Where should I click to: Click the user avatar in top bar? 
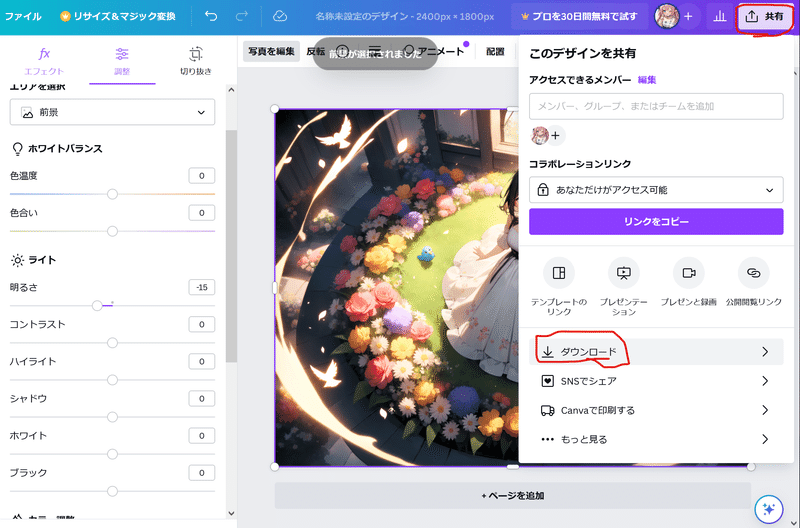pyautogui.click(x=667, y=16)
